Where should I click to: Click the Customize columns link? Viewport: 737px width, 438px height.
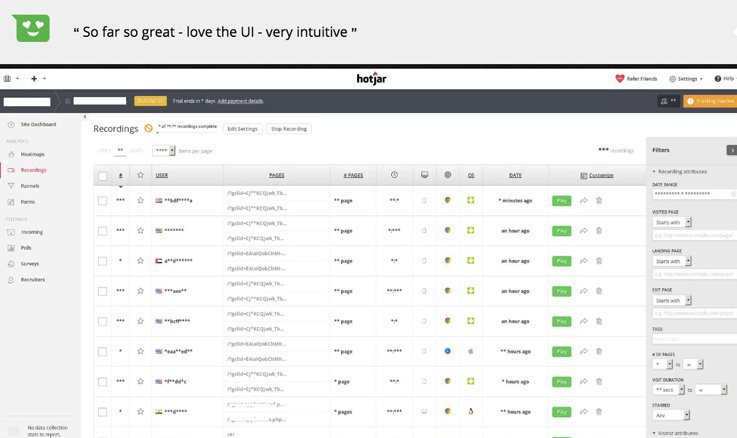pos(597,175)
